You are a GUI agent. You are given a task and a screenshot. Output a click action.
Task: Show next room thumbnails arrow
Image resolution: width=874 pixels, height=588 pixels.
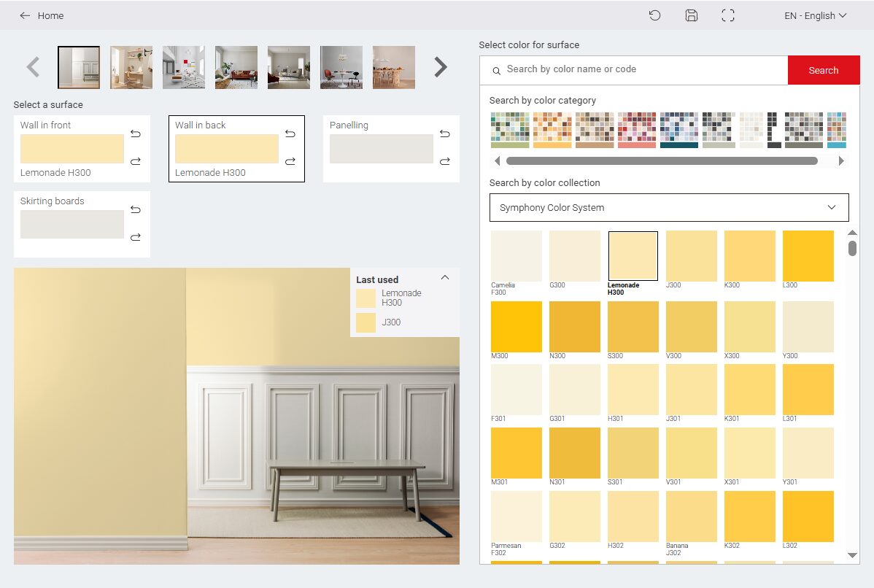[x=440, y=67]
